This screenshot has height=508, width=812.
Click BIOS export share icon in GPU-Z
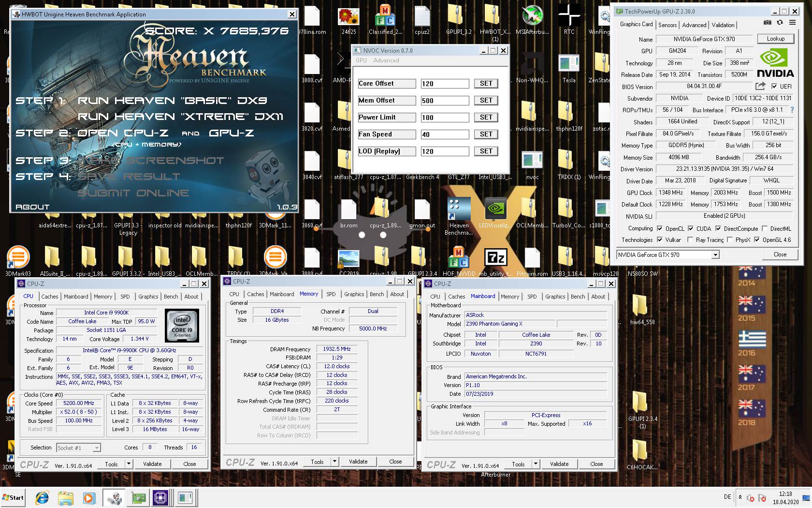[x=760, y=86]
